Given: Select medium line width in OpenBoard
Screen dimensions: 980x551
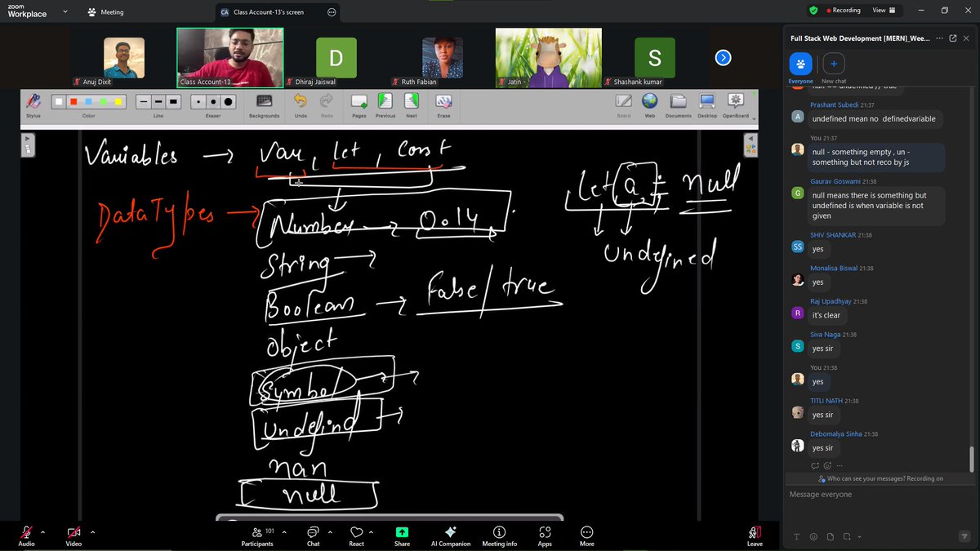Looking at the screenshot, I should (158, 102).
